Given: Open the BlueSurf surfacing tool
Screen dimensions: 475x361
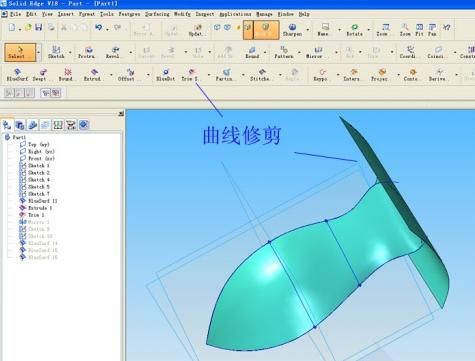Looking at the screenshot, I should pos(17,75).
